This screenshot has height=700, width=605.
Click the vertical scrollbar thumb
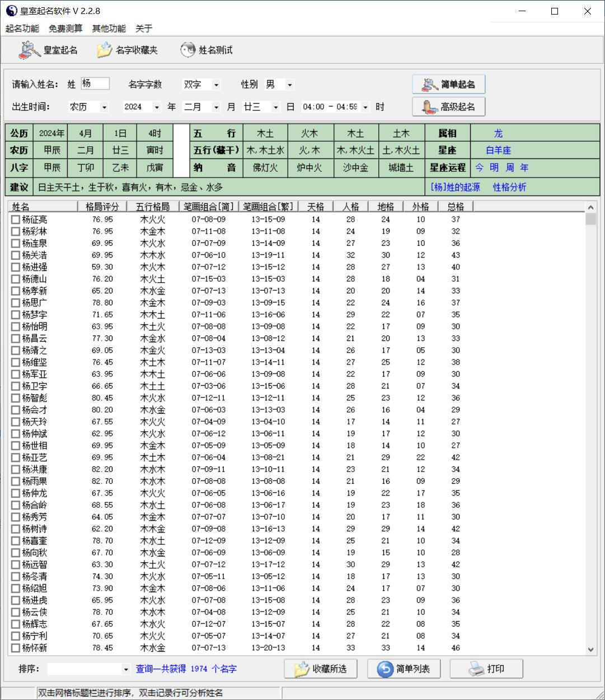coord(591,218)
